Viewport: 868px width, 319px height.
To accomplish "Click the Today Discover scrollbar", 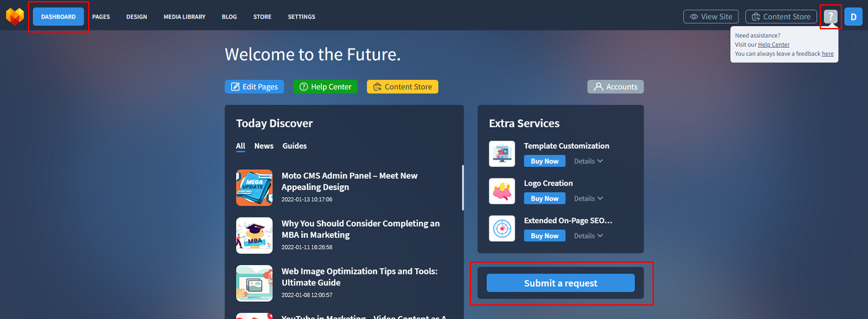I will click(x=463, y=188).
